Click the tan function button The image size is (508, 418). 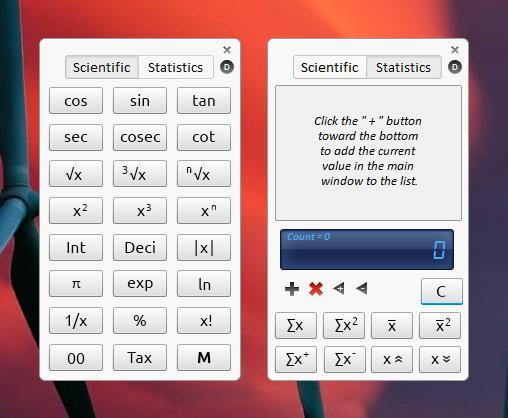tap(204, 100)
